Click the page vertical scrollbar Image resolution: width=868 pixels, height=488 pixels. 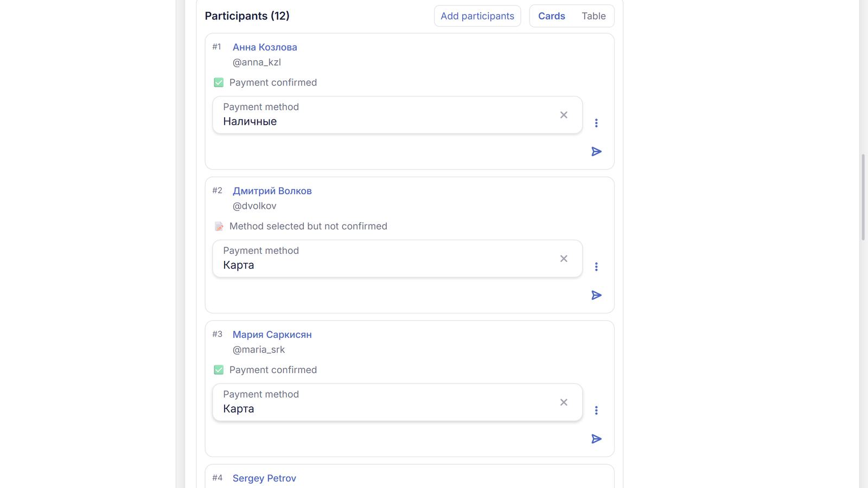tap(863, 197)
